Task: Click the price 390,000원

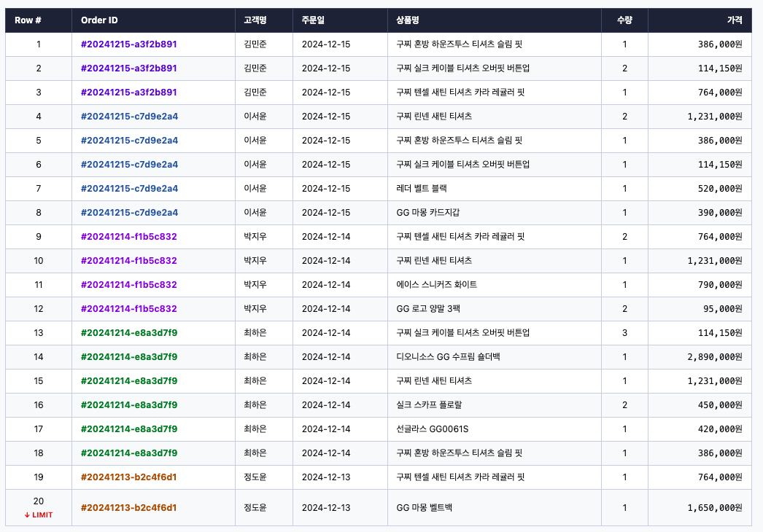Action: tap(720, 213)
